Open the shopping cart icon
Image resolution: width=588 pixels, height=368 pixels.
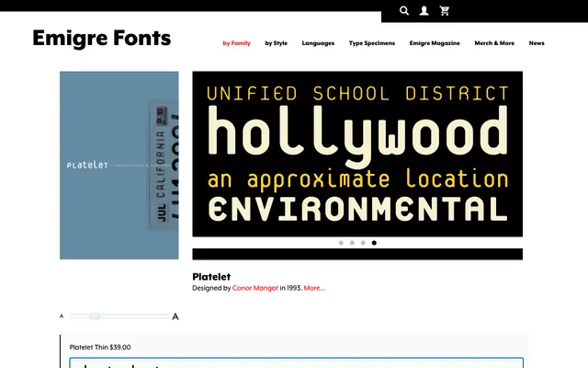pos(445,10)
